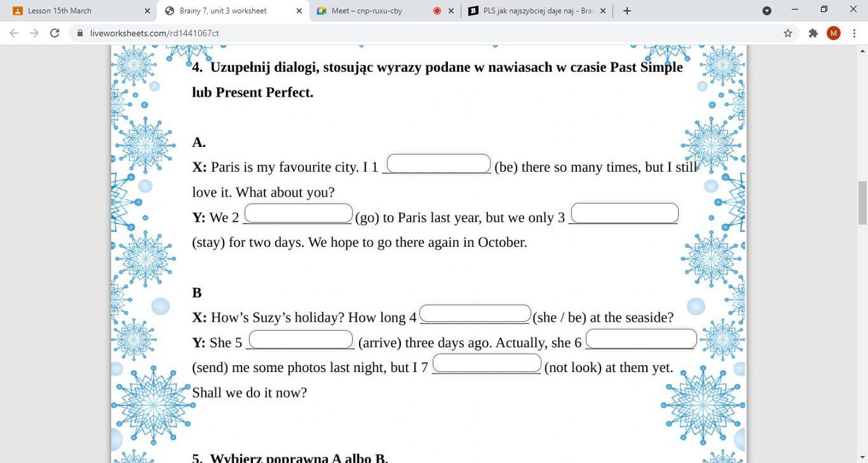Click the "love it. What about you?" line
Screen dimensions: 868x463
click(x=263, y=192)
